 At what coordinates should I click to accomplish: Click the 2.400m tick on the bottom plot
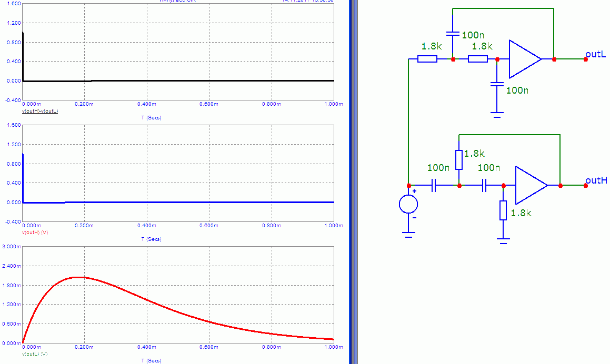pyautogui.click(x=12, y=266)
